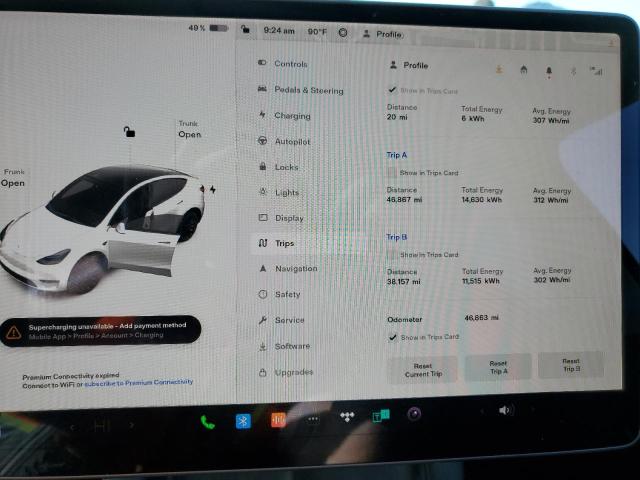Open the dashcam camera app in dock
Screen dimensions: 640x480
(x=414, y=414)
